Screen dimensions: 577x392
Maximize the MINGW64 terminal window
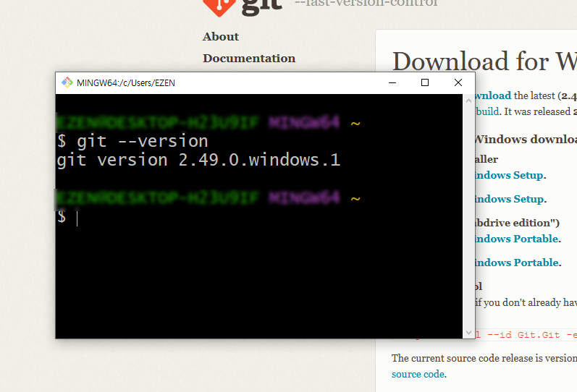[x=425, y=82]
